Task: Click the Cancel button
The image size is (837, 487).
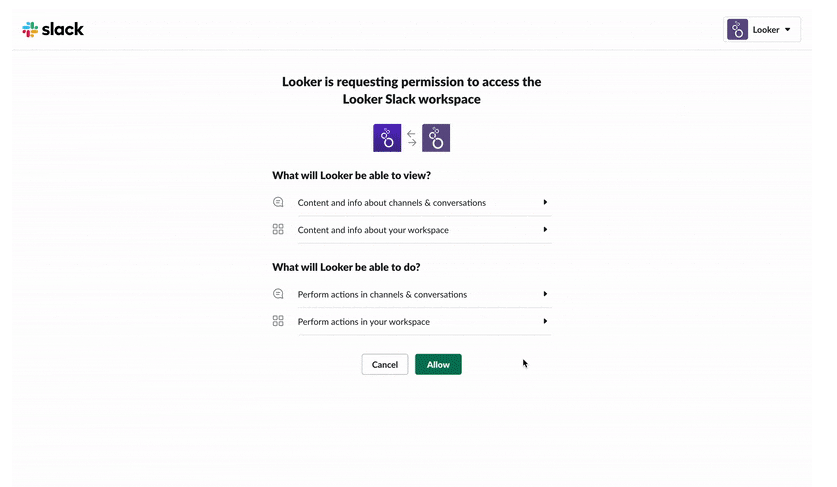Action: (385, 364)
